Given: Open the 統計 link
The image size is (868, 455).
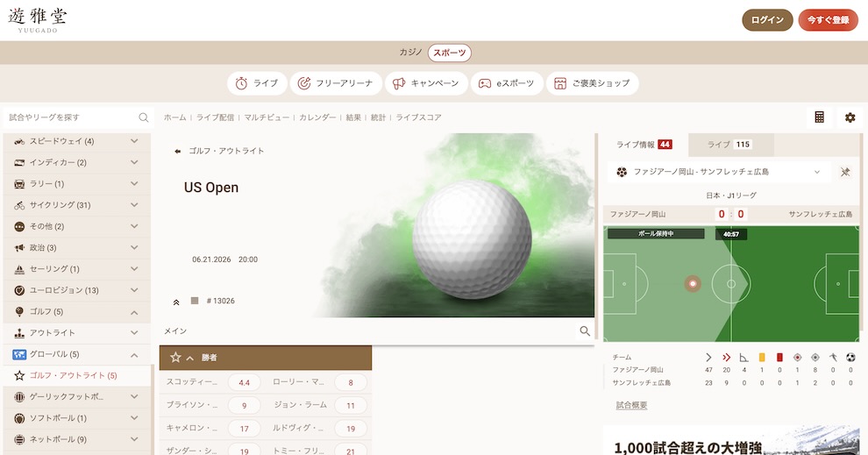Looking at the screenshot, I should click(x=378, y=117).
